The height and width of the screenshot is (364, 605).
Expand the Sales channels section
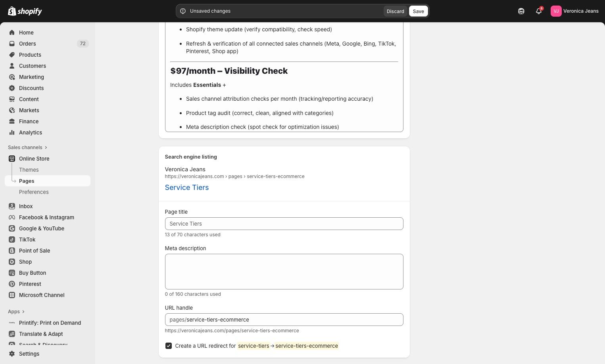46,148
